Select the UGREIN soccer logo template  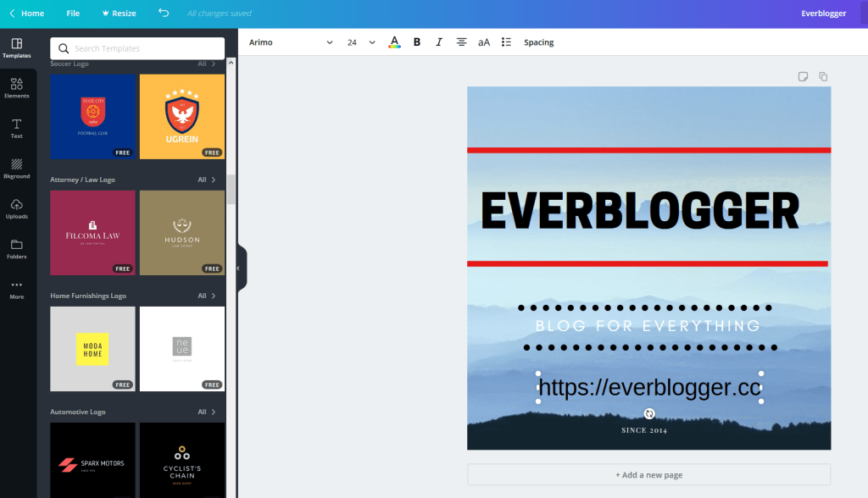tap(182, 117)
